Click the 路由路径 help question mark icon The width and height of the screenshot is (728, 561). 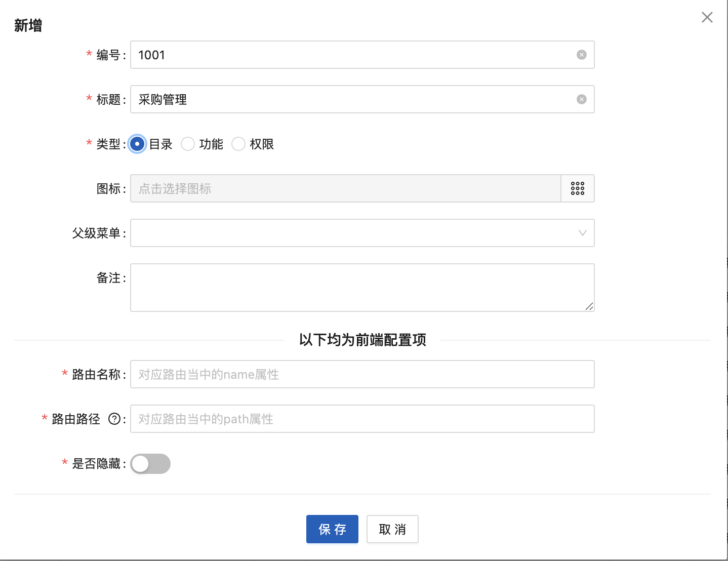114,419
